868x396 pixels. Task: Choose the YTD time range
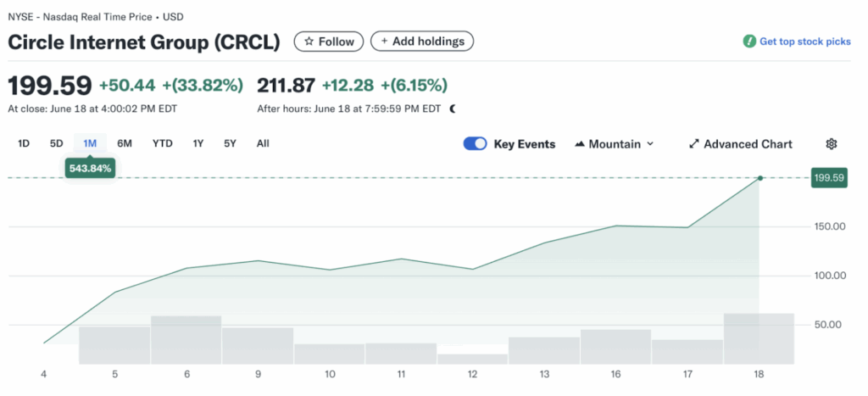point(162,143)
